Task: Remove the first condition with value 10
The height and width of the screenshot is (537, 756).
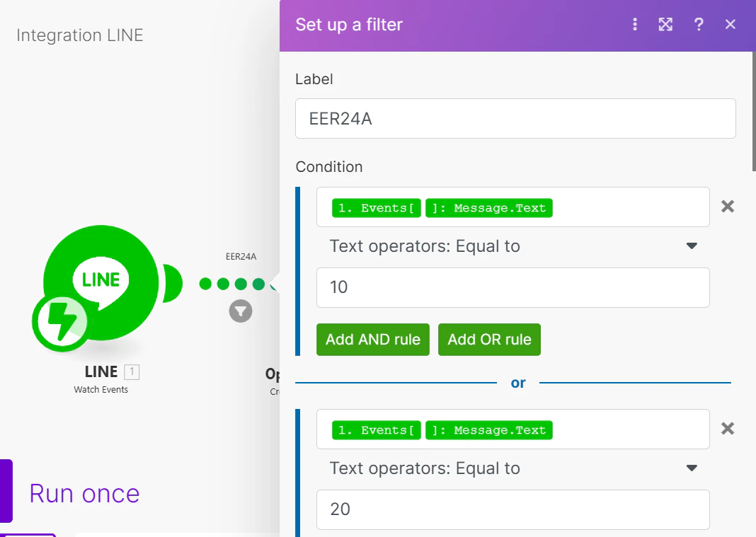Action: coord(727,207)
